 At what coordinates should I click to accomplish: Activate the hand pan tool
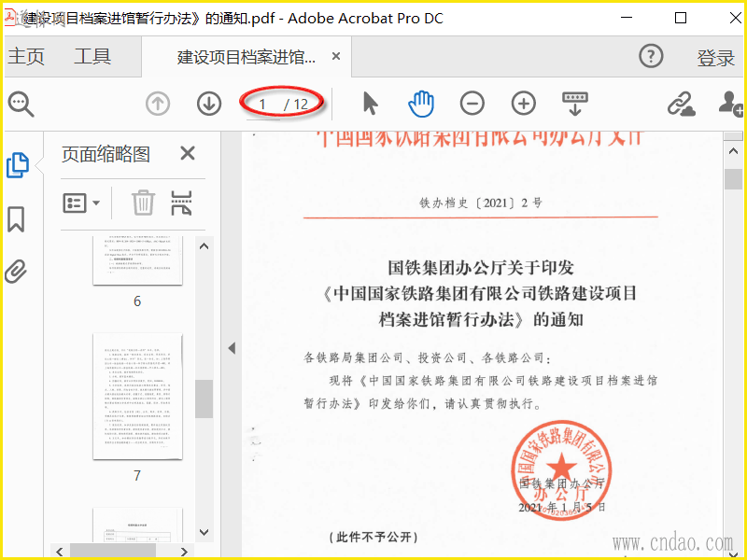[x=421, y=104]
